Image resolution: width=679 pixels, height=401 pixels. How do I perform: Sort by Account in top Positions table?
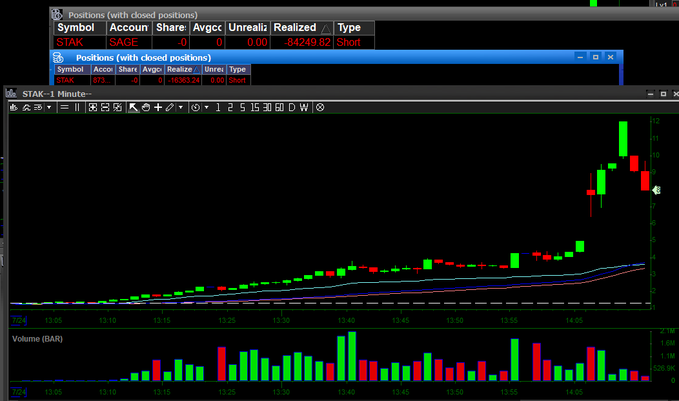129,28
